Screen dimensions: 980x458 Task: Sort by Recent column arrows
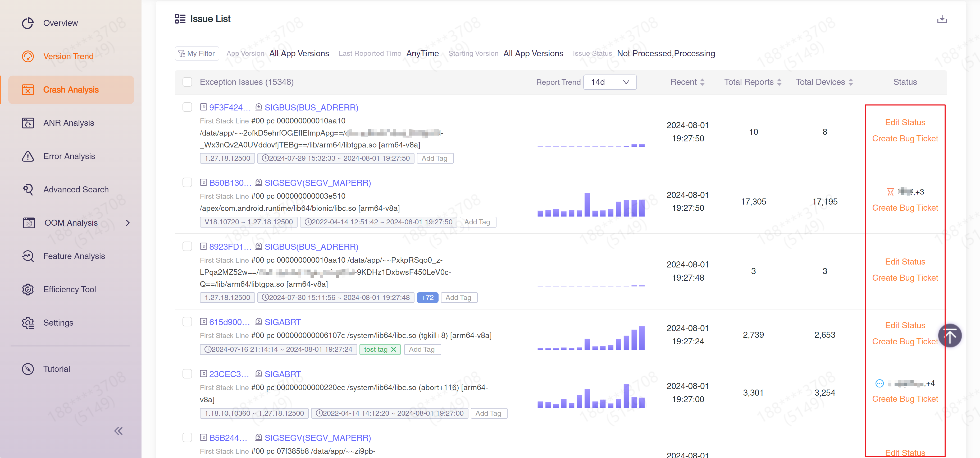click(702, 82)
